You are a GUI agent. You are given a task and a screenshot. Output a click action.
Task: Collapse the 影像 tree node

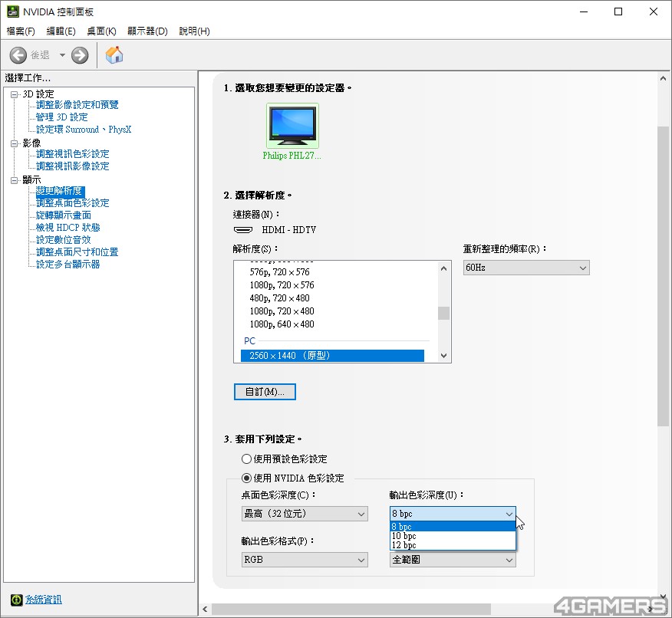coord(15,143)
